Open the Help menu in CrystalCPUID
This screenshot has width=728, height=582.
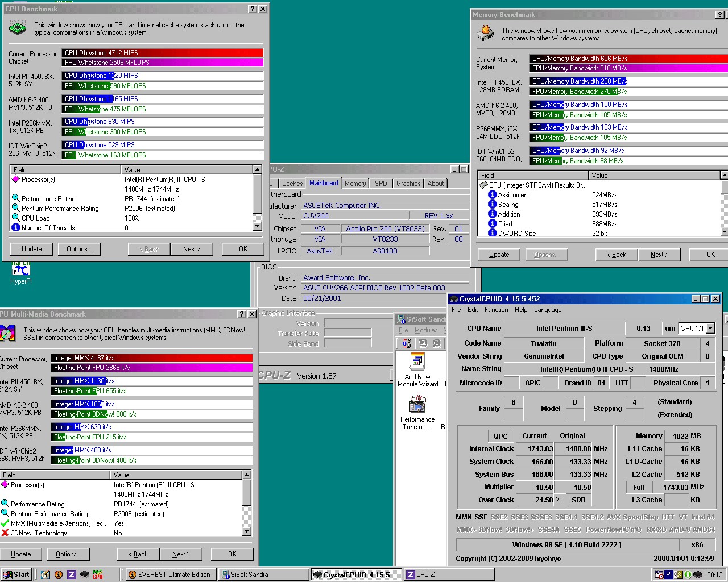(521, 310)
